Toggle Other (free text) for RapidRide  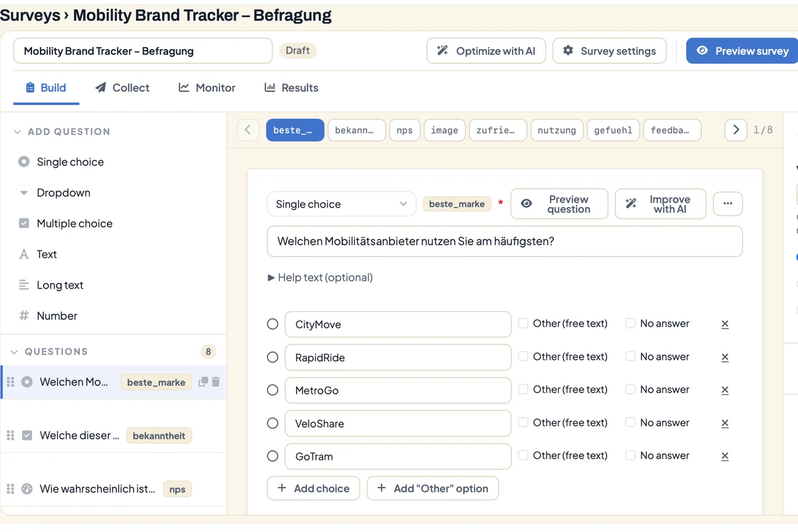(523, 356)
